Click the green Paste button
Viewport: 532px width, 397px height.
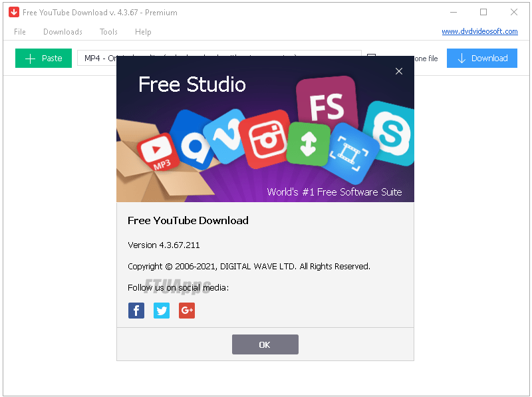(x=43, y=58)
